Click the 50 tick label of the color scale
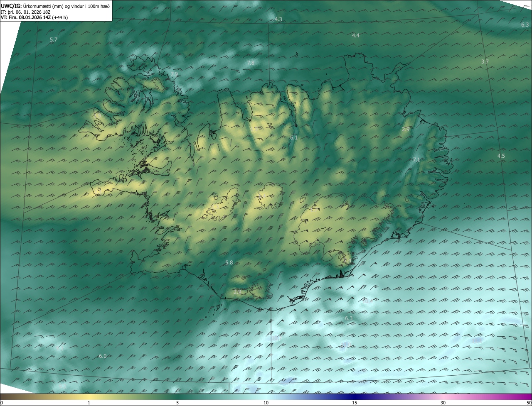 528,403
